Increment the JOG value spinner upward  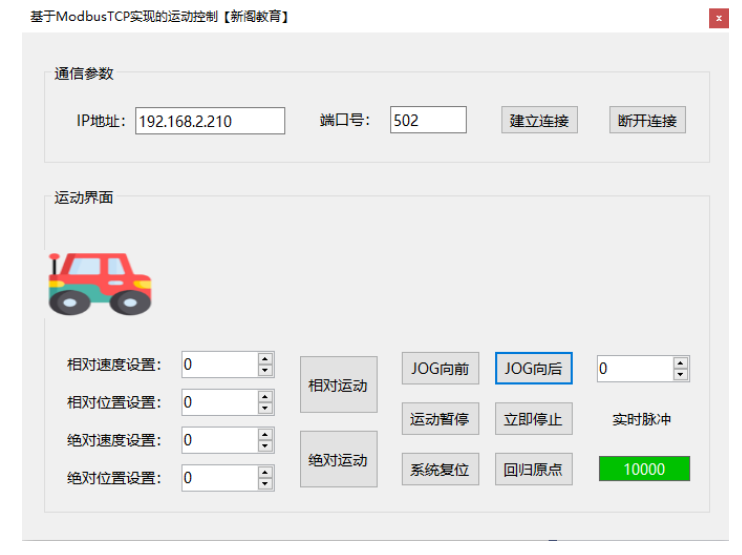click(680, 363)
